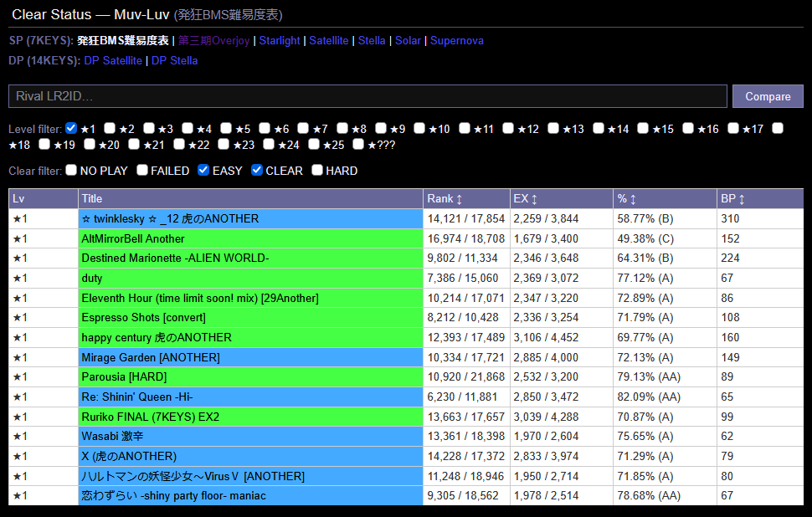This screenshot has height=517, width=812.
Task: Enable the ★2 level filter
Action: [110, 128]
